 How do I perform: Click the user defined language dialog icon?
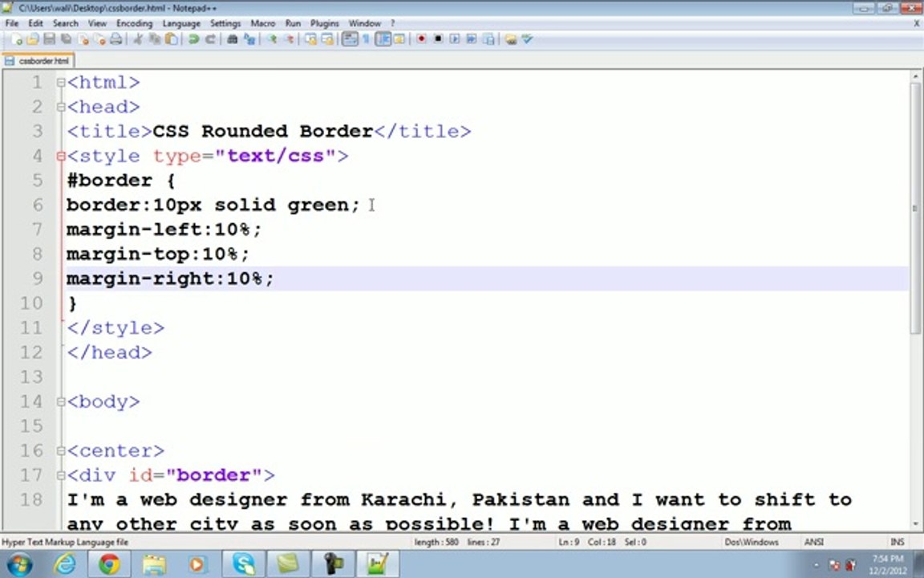(399, 39)
